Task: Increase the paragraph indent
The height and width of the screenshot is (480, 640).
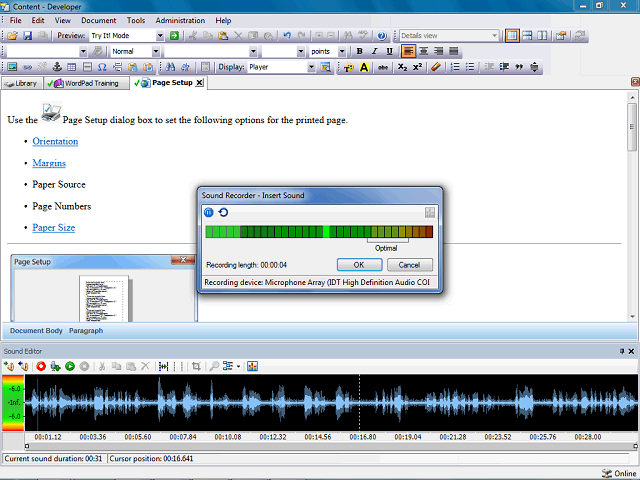Action: point(504,67)
